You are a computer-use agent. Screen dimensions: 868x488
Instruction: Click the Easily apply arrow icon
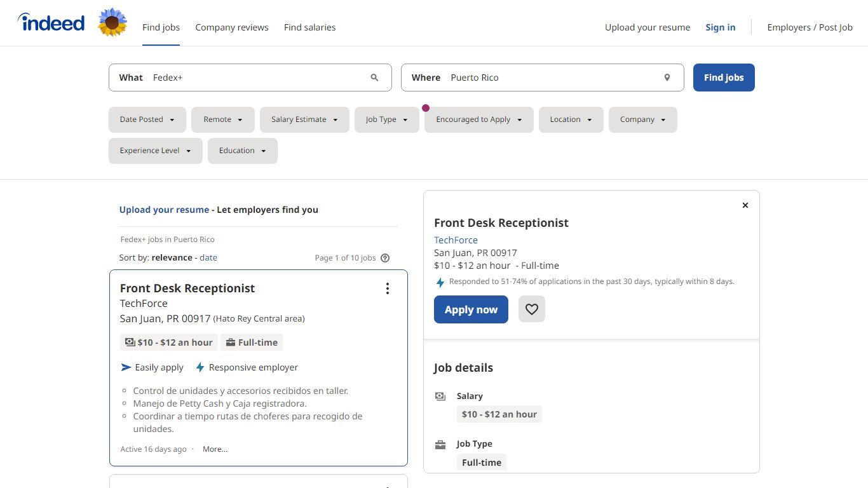point(126,367)
